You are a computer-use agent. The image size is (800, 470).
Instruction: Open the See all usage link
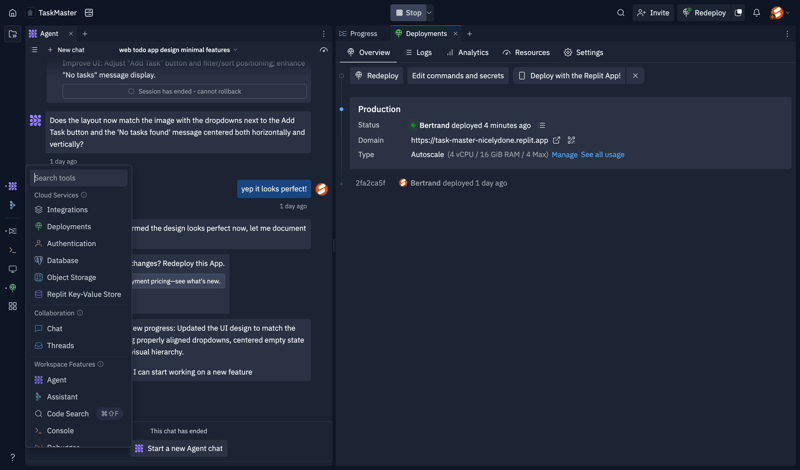[603, 155]
